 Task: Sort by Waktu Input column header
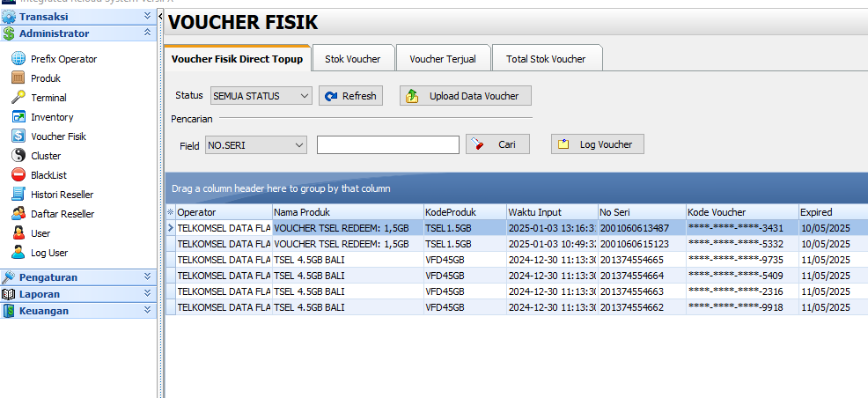(x=552, y=212)
